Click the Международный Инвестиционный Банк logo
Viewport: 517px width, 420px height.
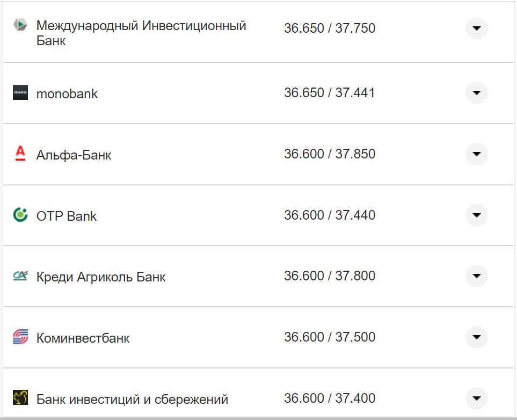(x=20, y=24)
